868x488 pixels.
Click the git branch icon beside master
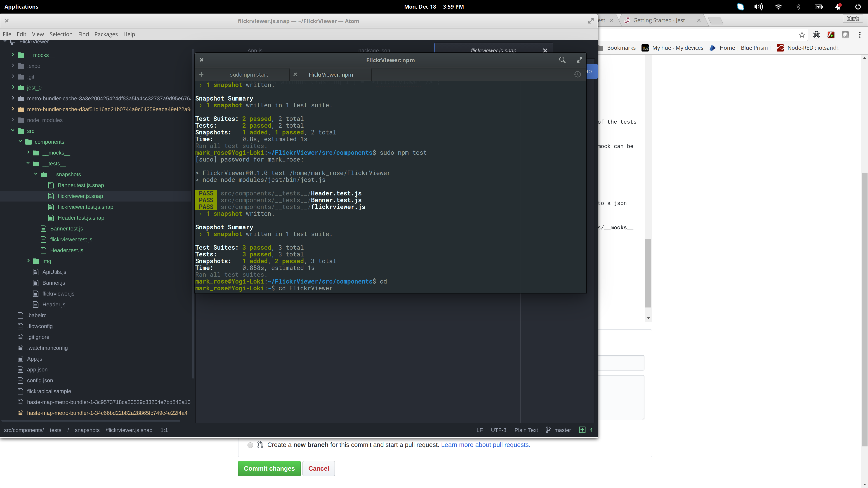548,430
